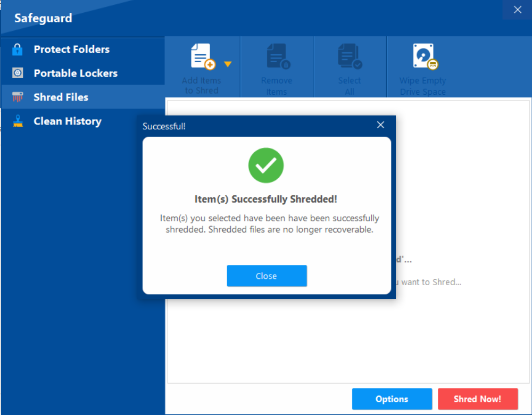Viewport: 532px width, 415px height.
Task: Dismiss the Successful! dialog with its X
Action: point(380,125)
